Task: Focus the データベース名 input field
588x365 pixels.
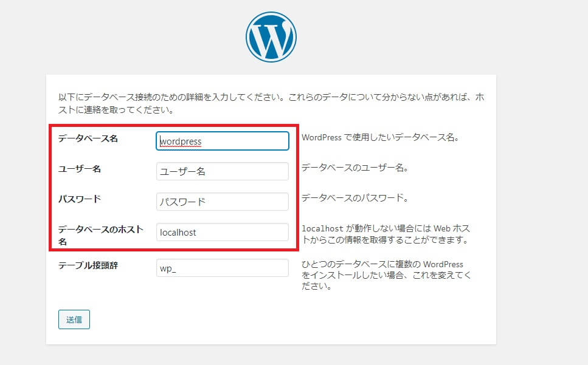Action: 223,141
